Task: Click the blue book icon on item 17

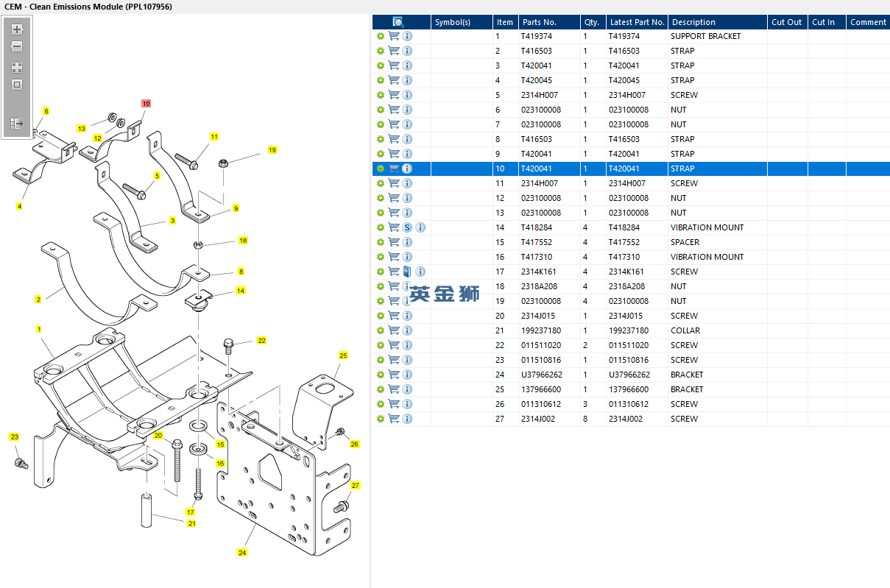Action: [407, 272]
